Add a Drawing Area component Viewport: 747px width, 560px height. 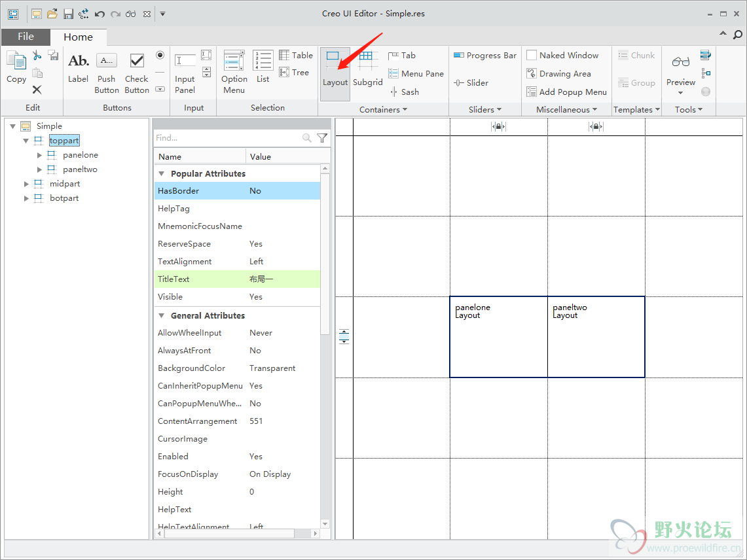pos(558,74)
